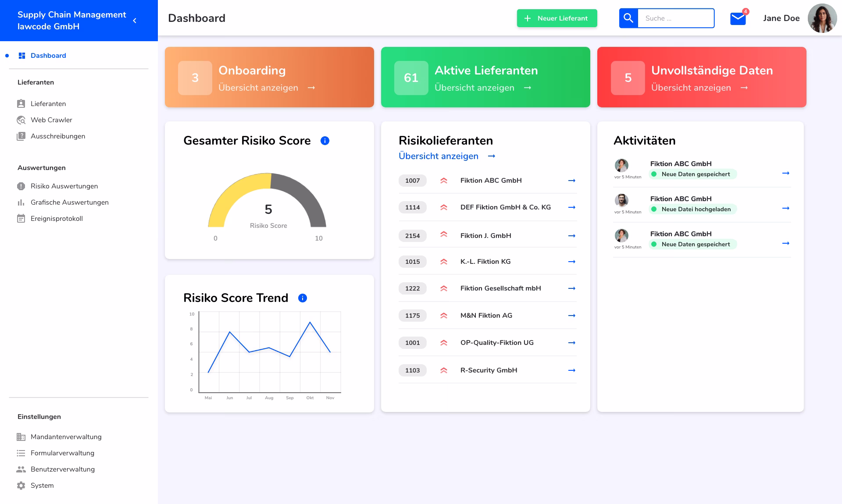The image size is (842, 504).
Task: Select the Lieferanten icon in the sidebar
Action: pyautogui.click(x=21, y=103)
